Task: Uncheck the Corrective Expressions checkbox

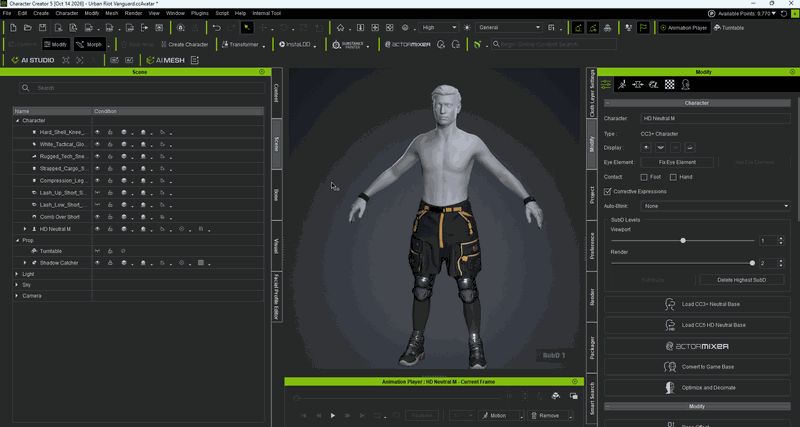Action: tap(607, 191)
